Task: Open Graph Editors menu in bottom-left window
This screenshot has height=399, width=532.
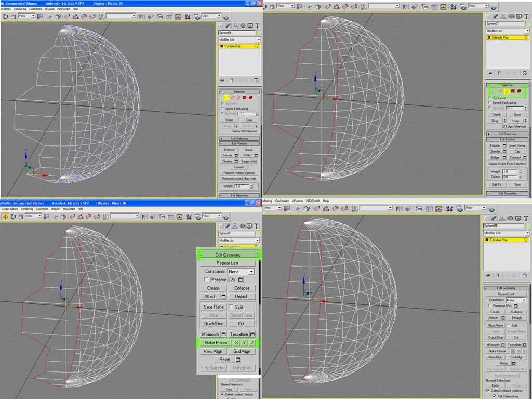Action: [x=10, y=209]
